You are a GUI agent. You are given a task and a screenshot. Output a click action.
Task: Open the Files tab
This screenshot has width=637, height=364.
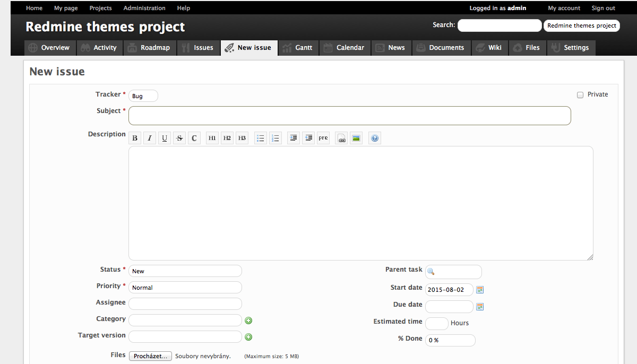coord(527,48)
